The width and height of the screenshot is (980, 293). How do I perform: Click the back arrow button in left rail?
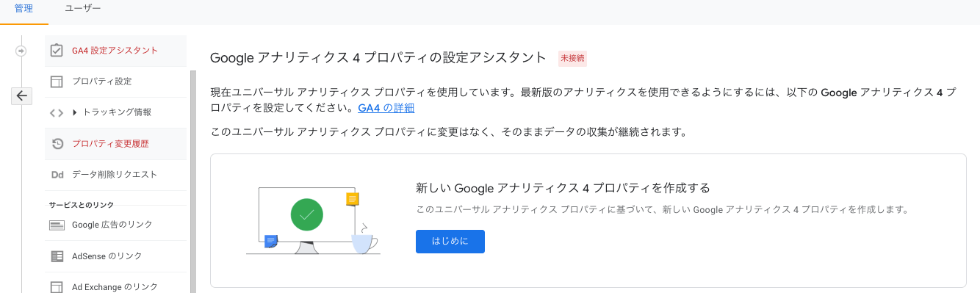pos(21,95)
